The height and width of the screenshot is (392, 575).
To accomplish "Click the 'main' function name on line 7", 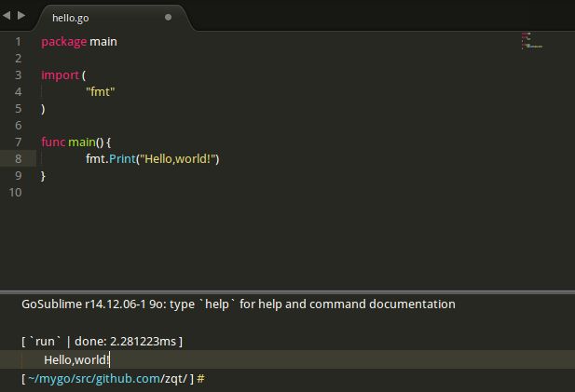I will (82, 142).
